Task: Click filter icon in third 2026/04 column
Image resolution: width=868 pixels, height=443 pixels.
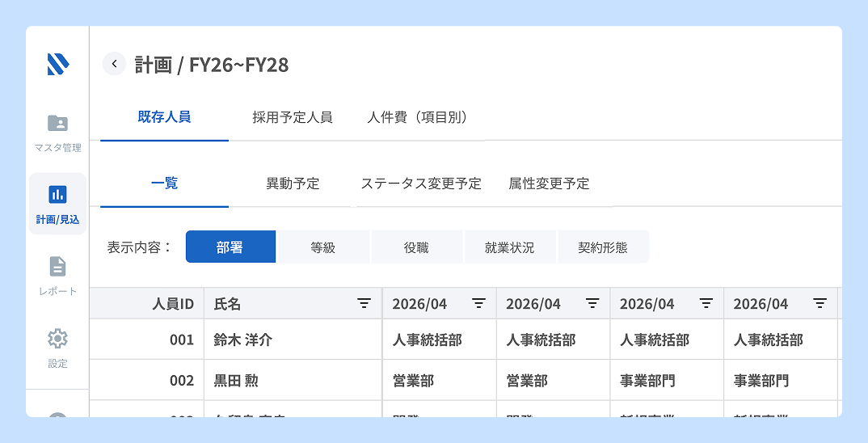Action: click(706, 303)
